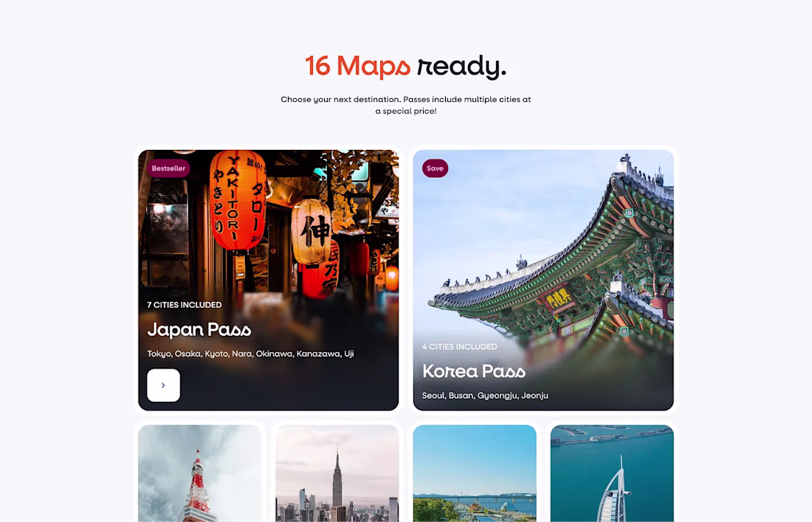Click the '4 CITIES INCLUDED' label
The image size is (812, 522).
pos(459,347)
